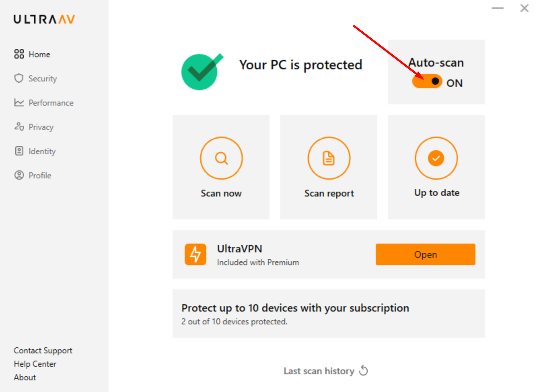Minimize the UltraAV window
Screen dimensions: 541x392
[497, 8]
